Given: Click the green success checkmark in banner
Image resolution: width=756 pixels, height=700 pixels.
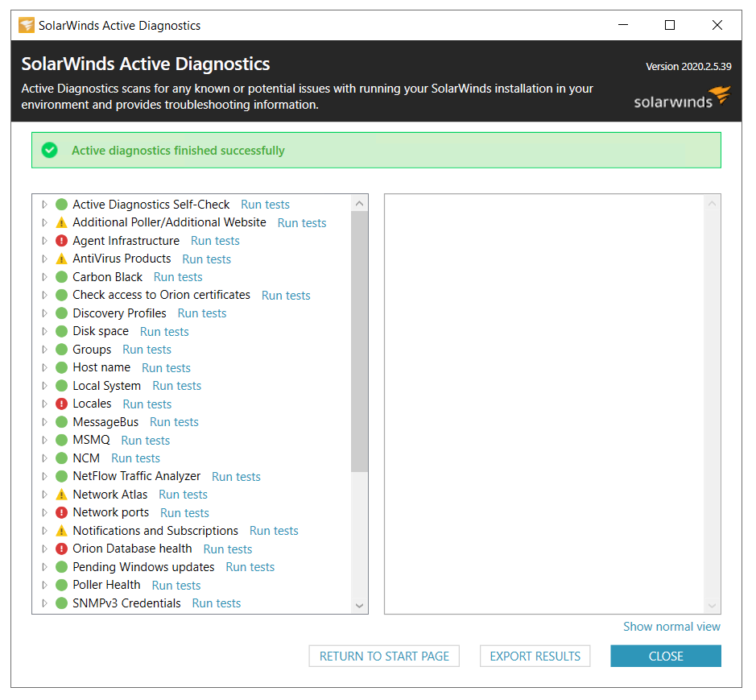Looking at the screenshot, I should coord(49,151).
